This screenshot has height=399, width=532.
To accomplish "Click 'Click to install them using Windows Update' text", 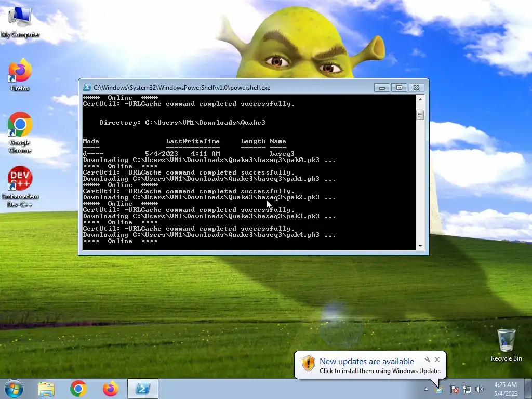I will [x=380, y=371].
